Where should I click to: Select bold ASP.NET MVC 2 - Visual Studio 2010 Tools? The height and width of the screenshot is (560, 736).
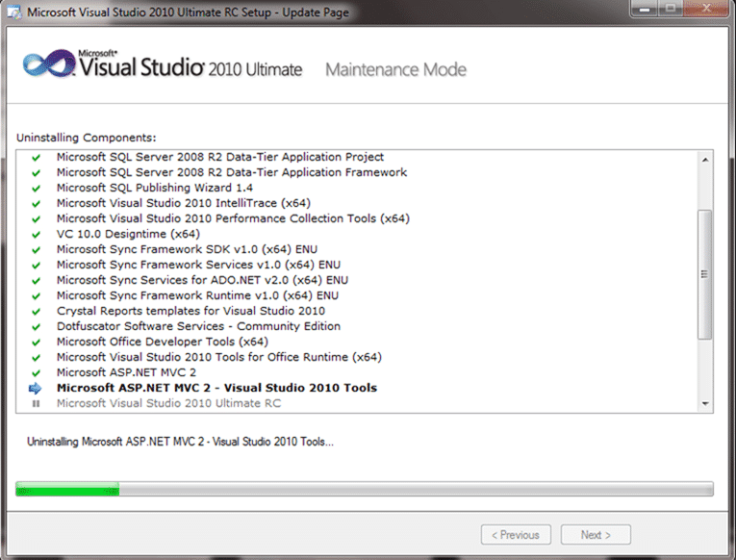tap(216, 388)
